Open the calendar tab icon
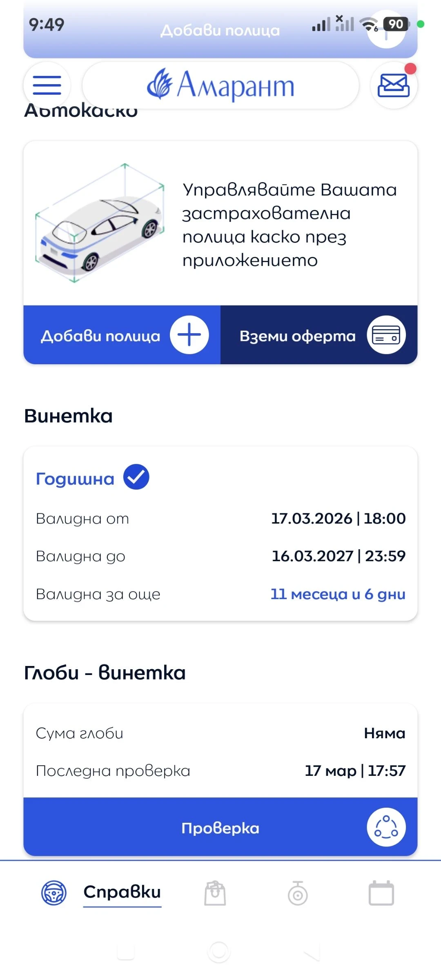This screenshot has height=980, width=441. click(x=381, y=893)
